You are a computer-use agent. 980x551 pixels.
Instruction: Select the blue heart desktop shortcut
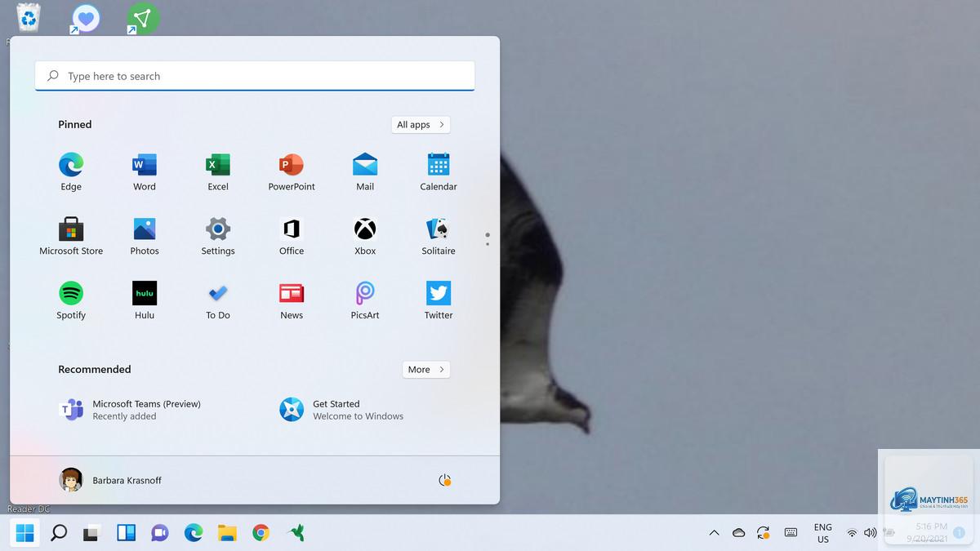(x=85, y=18)
